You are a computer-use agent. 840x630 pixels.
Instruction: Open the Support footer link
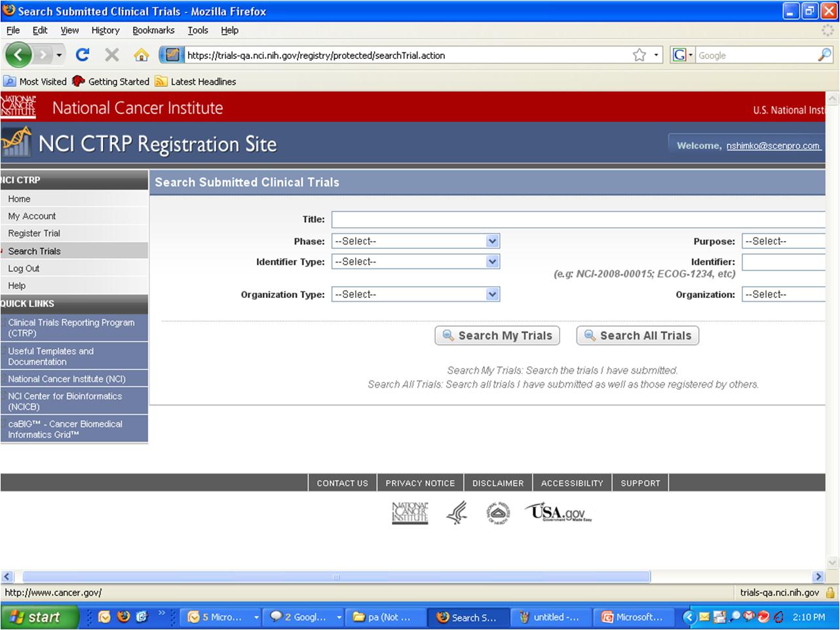[640, 483]
